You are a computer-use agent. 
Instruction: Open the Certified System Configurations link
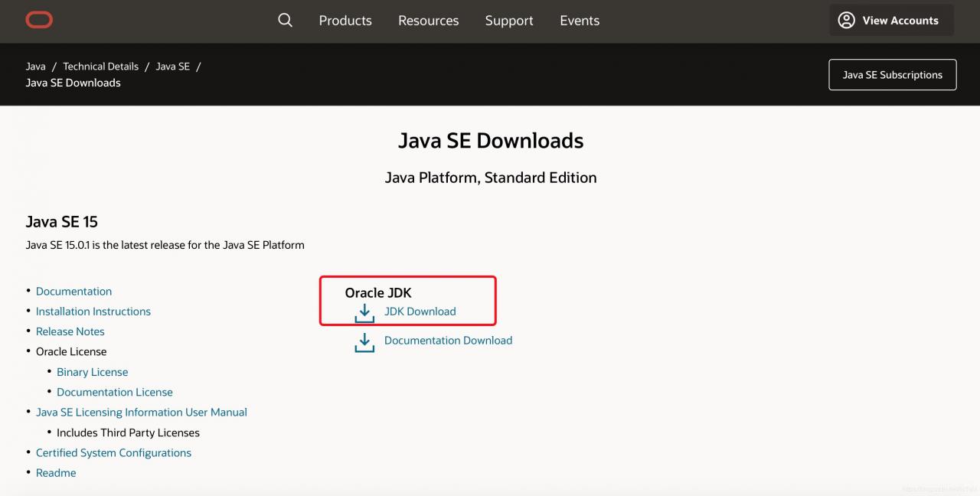(x=113, y=453)
